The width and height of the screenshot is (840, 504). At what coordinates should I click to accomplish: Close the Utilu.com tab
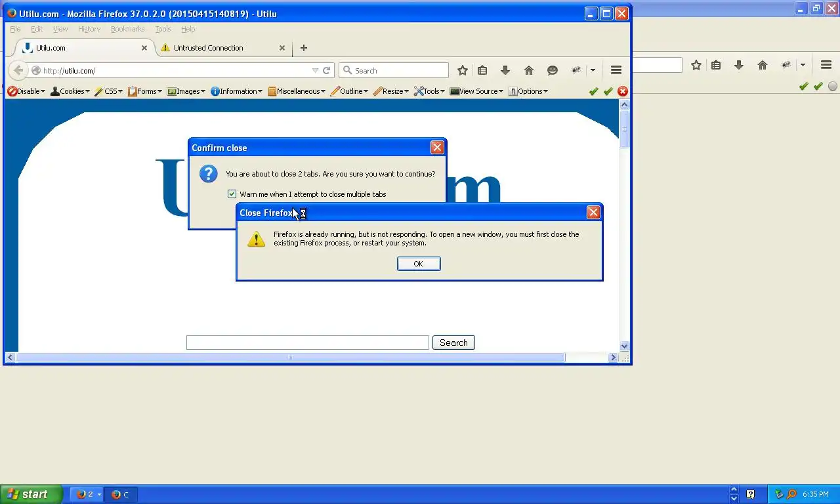[x=144, y=48]
